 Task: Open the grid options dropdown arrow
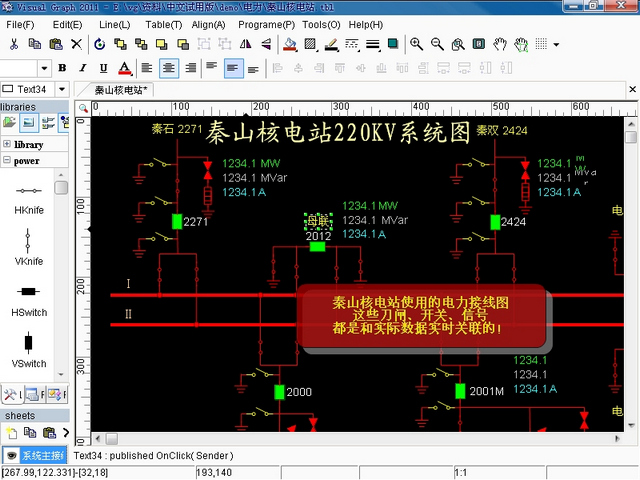556,44
